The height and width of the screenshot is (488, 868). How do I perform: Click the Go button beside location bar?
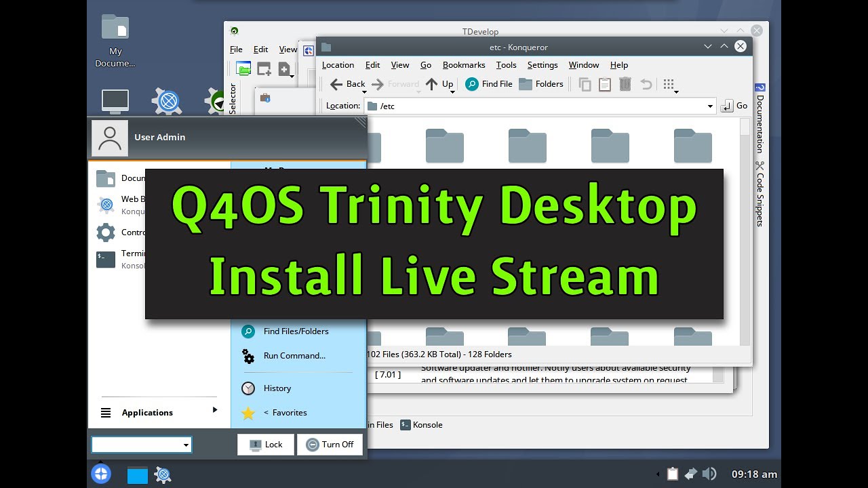(734, 106)
